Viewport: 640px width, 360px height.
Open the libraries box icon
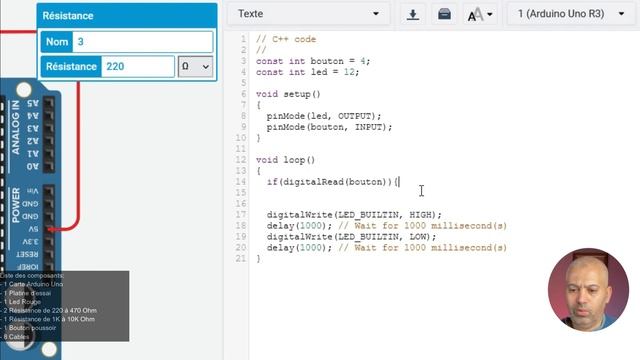444,14
